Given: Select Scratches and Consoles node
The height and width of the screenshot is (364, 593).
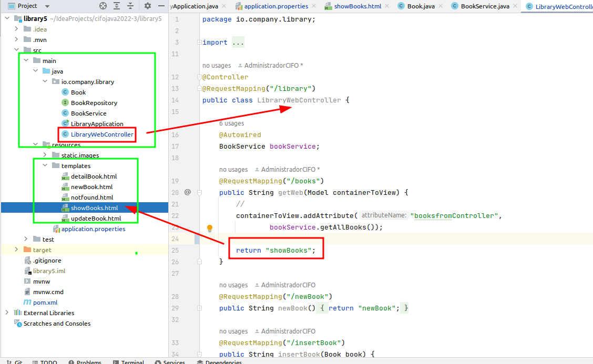Looking at the screenshot, I should coord(57,324).
